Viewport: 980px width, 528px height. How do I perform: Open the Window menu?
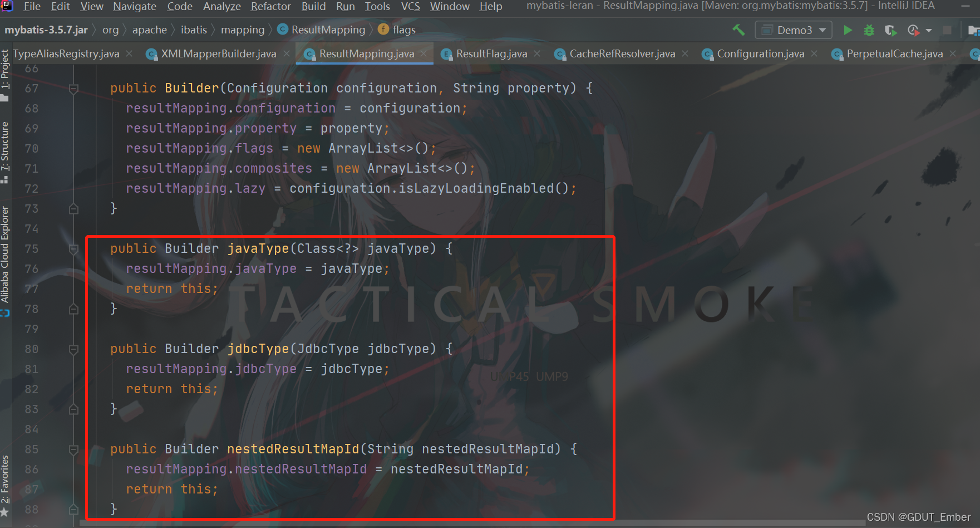click(450, 6)
